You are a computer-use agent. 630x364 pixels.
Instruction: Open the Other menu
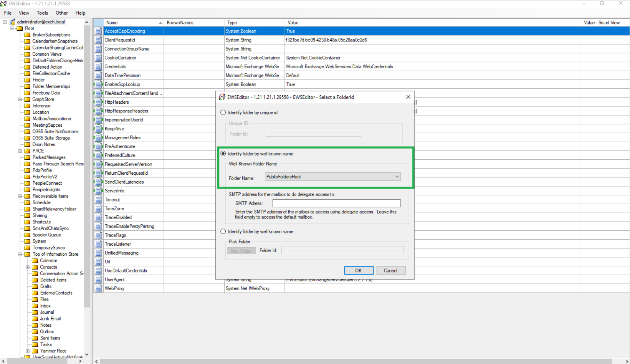click(61, 13)
